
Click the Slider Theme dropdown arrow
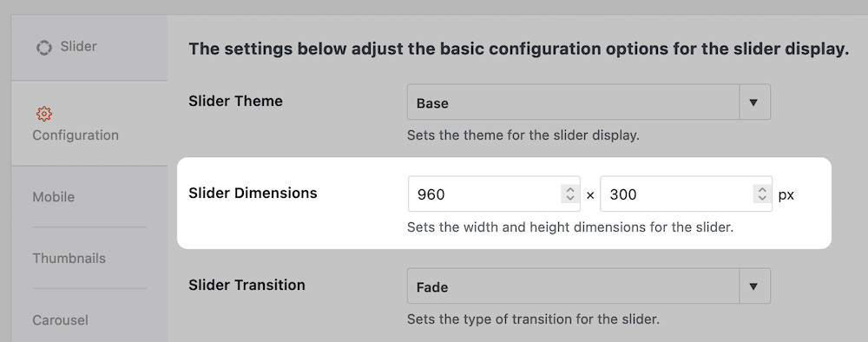coord(753,102)
